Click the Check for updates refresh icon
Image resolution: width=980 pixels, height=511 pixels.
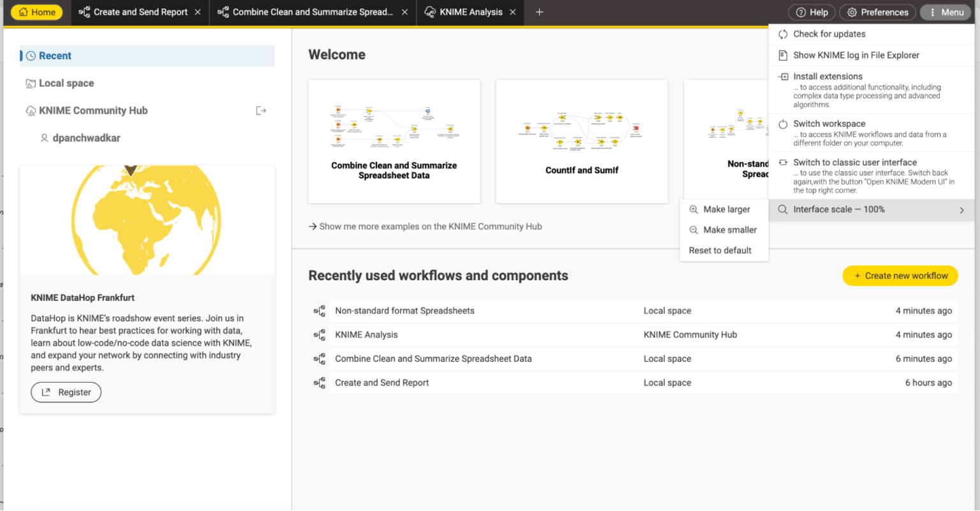coord(783,34)
